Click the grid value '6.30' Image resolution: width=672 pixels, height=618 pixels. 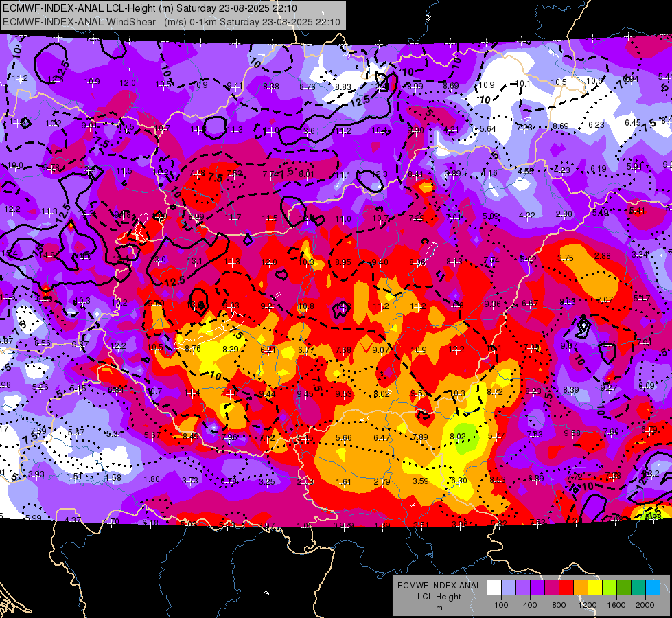coord(459,481)
